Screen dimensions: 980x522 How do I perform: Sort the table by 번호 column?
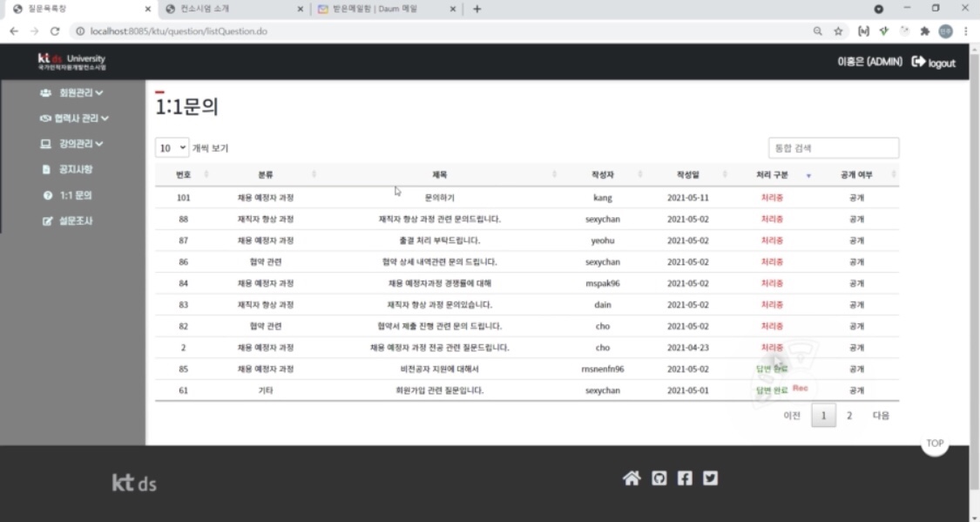(183, 175)
